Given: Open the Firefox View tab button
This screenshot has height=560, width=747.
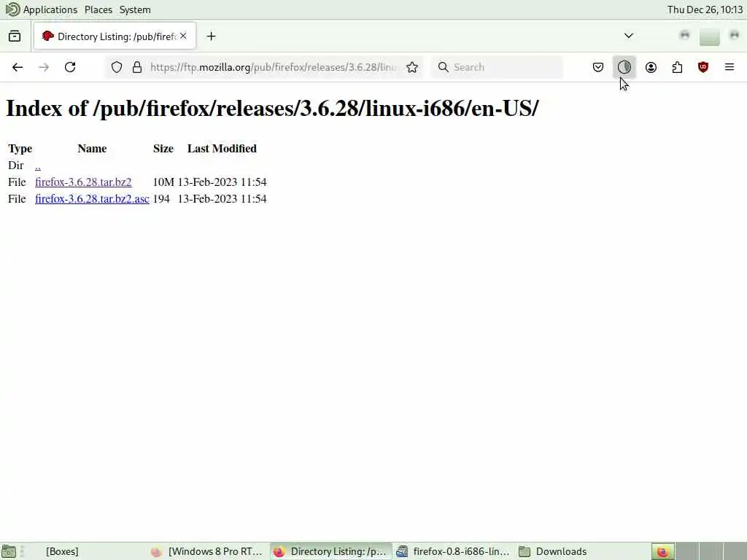Looking at the screenshot, I should [15, 36].
